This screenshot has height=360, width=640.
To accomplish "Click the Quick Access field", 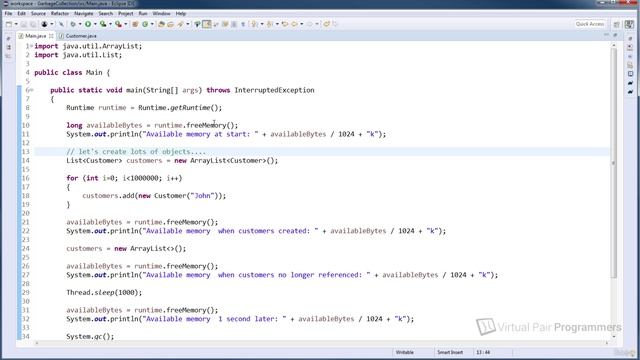I will pyautogui.click(x=590, y=24).
